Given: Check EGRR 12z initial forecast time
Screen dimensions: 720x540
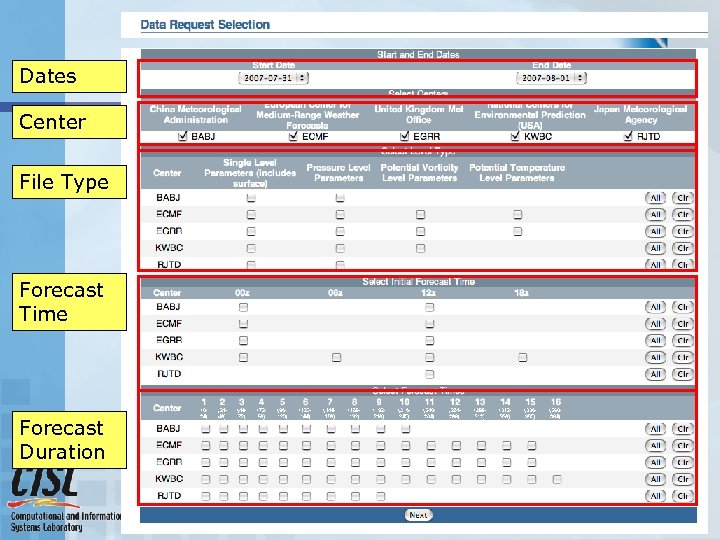Looking at the screenshot, I should click(x=429, y=341).
